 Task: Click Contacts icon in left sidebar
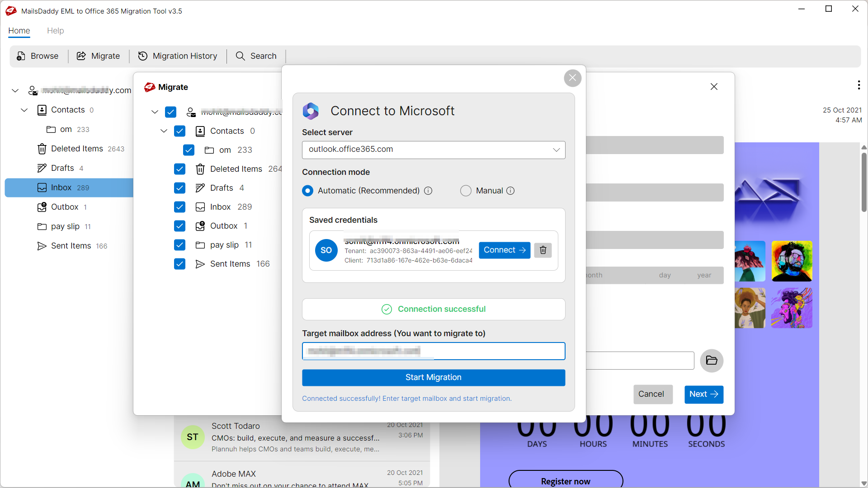click(42, 110)
